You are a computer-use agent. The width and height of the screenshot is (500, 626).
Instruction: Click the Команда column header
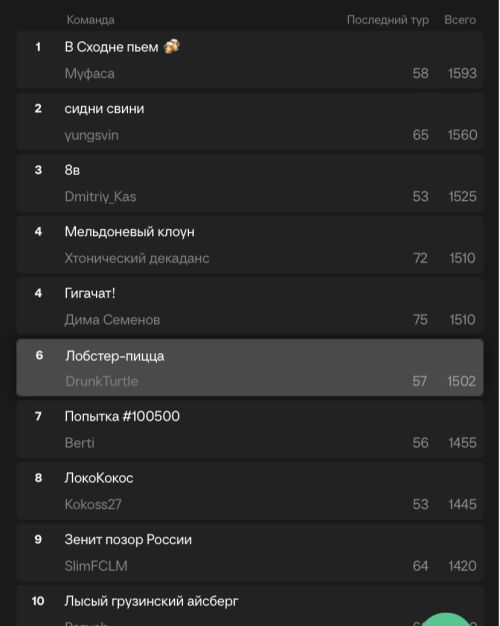pos(91,20)
